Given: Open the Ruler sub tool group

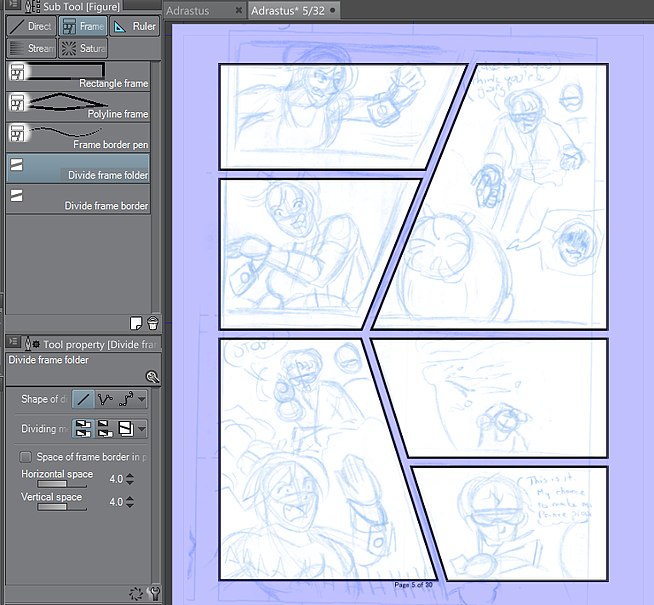Looking at the screenshot, I should [x=135, y=26].
